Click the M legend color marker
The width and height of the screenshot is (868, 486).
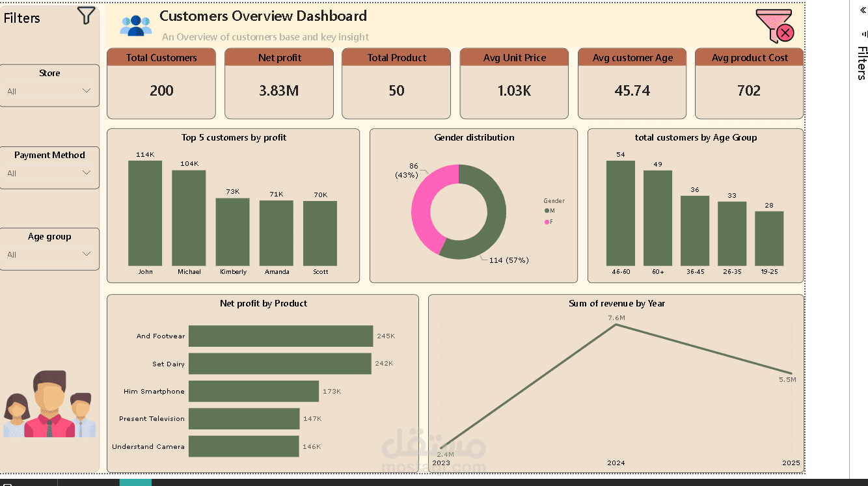click(547, 211)
